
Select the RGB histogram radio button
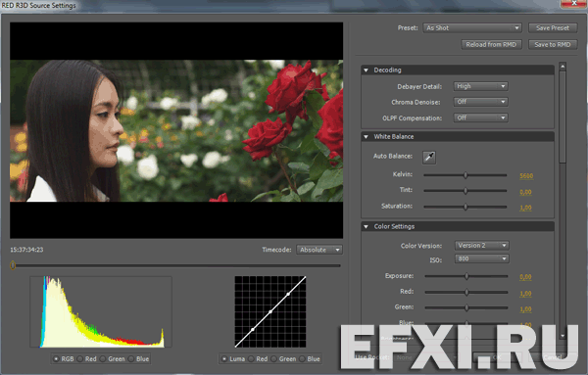pos(56,359)
